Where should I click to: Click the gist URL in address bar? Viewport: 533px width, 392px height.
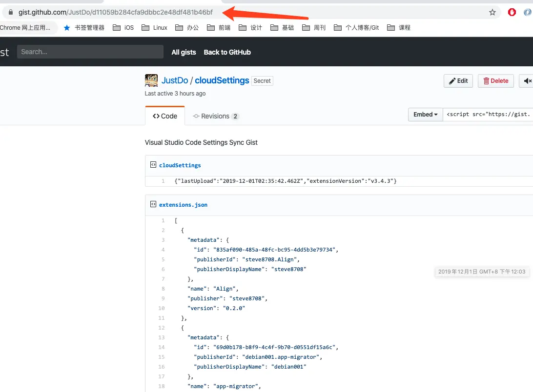coord(116,13)
